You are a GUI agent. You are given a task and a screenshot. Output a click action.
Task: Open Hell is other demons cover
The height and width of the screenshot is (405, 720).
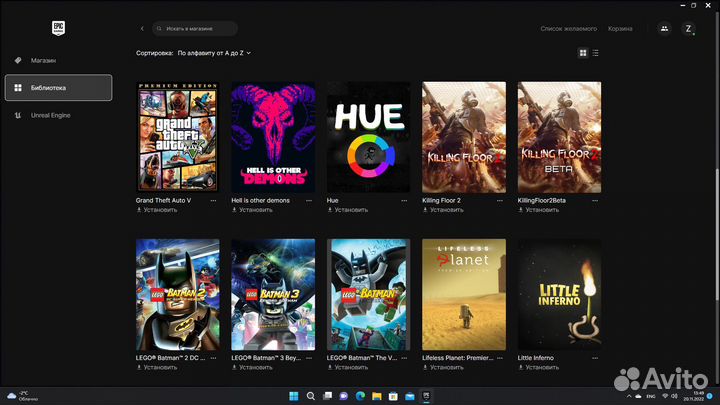(x=273, y=137)
